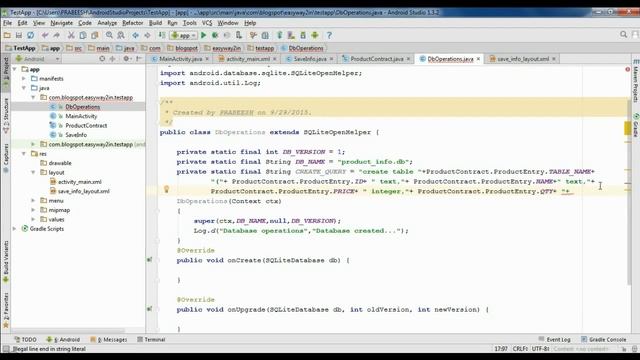Open the AVD Manager icon
The width and height of the screenshot is (640, 360).
291,36
